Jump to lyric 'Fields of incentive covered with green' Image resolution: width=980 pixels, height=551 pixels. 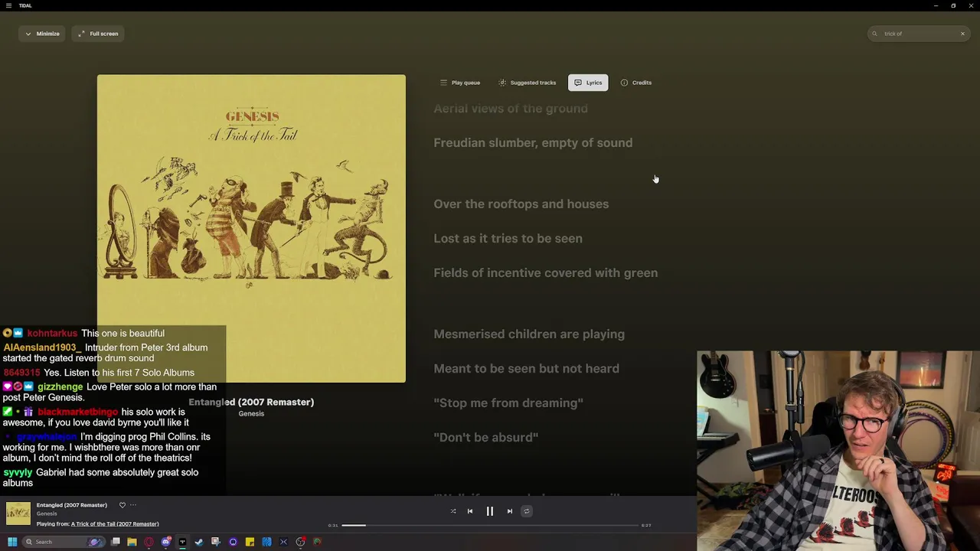(546, 273)
